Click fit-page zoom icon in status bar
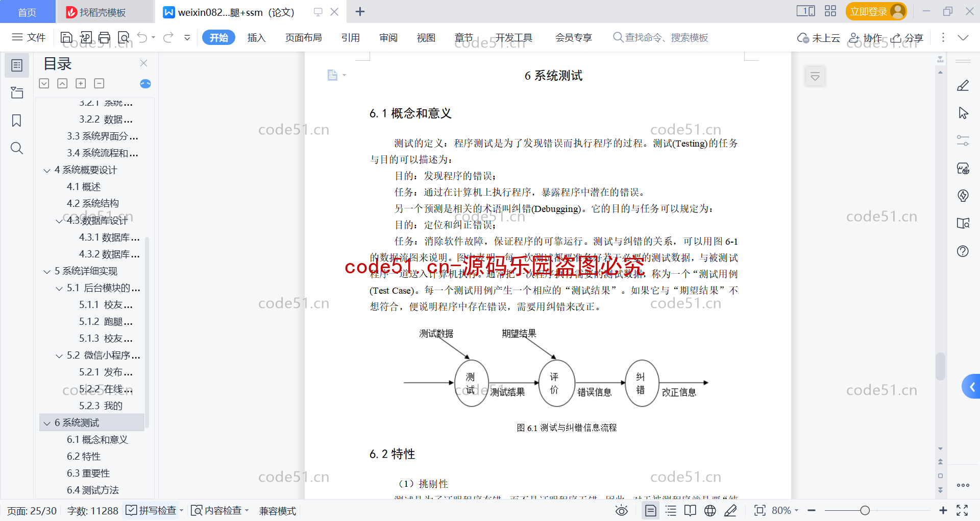Image resolution: width=980 pixels, height=521 pixels. point(760,510)
